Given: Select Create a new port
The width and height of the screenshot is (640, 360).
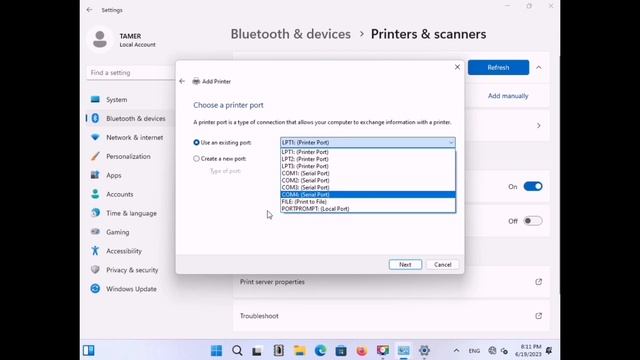Looking at the screenshot, I should coord(220,158).
